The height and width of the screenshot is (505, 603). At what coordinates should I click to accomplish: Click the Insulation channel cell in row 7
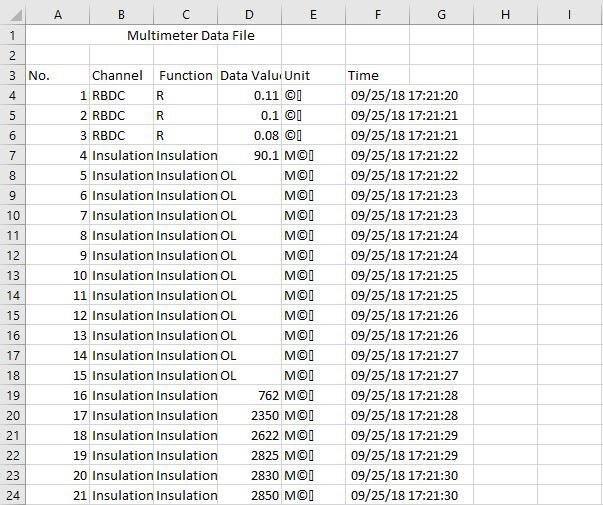tap(122, 155)
